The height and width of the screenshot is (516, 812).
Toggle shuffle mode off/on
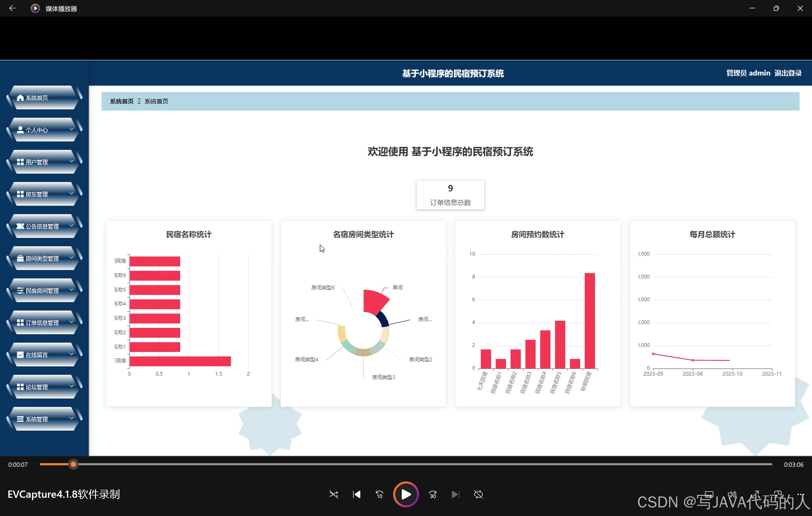point(333,494)
